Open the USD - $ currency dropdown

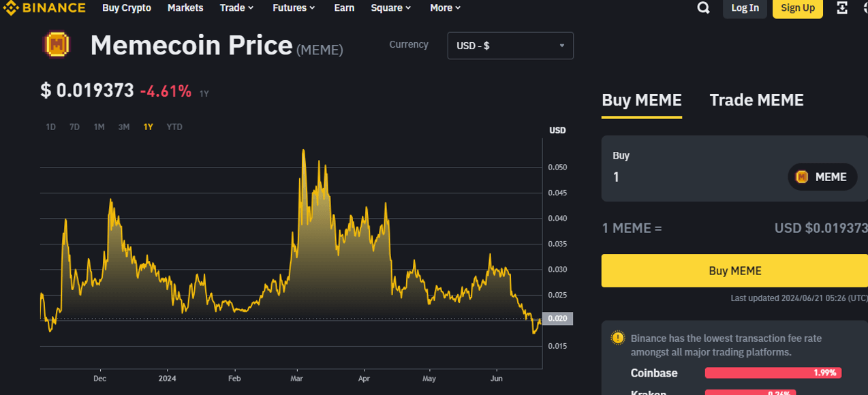(x=510, y=46)
